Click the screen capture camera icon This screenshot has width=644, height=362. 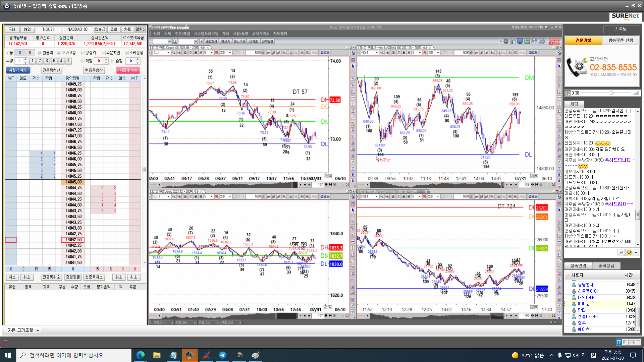pyautogui.click(x=534, y=41)
